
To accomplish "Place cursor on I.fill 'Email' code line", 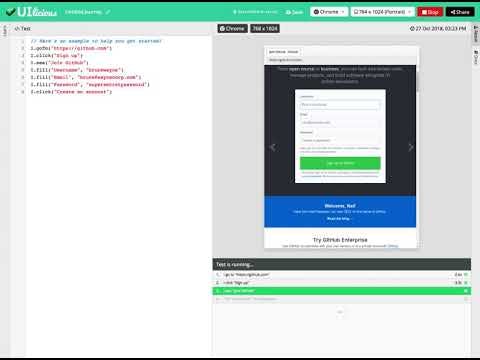I will (86, 77).
